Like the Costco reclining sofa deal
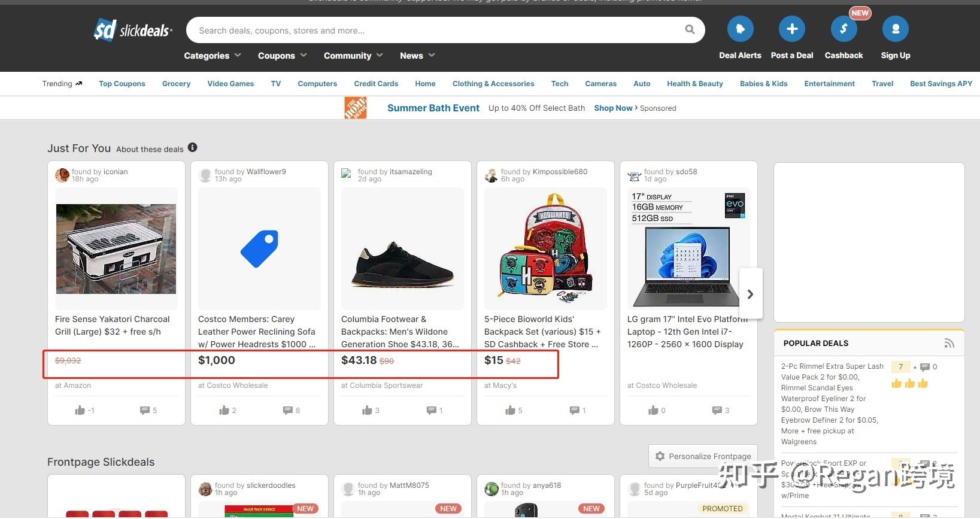This screenshot has height=519, width=980. tap(224, 410)
